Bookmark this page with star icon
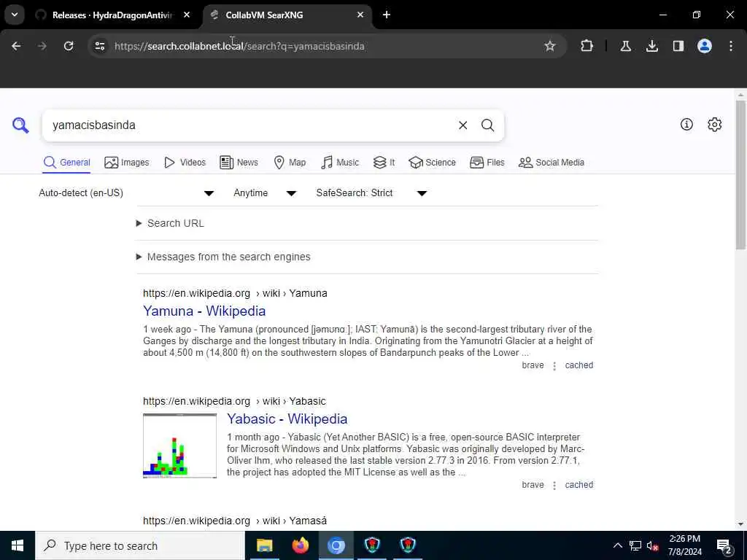This screenshot has width=747, height=560. [x=550, y=46]
